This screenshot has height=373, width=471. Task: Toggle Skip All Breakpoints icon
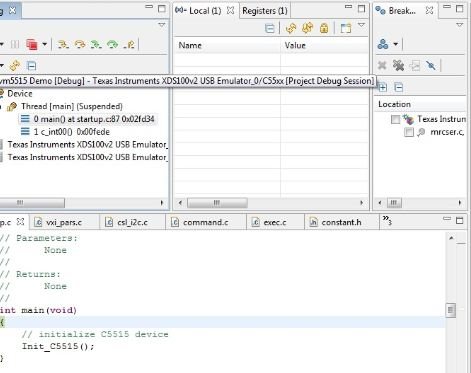431,65
